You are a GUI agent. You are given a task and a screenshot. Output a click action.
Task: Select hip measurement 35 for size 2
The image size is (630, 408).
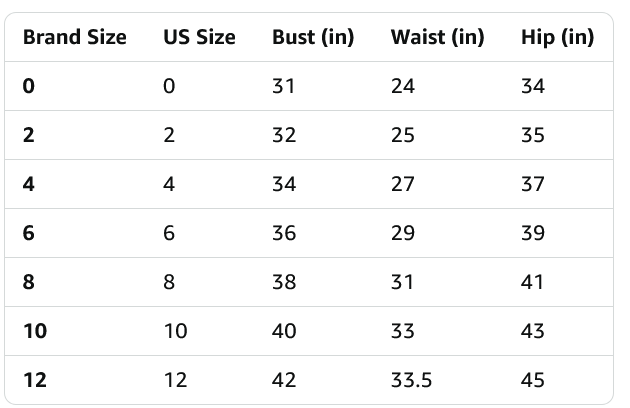click(x=533, y=135)
